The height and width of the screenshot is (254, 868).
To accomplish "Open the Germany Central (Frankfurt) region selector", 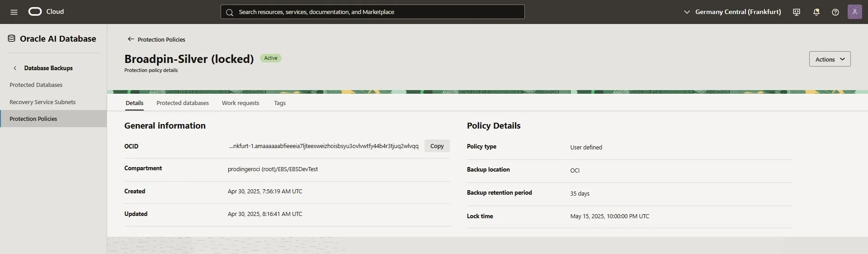I will pos(732,12).
